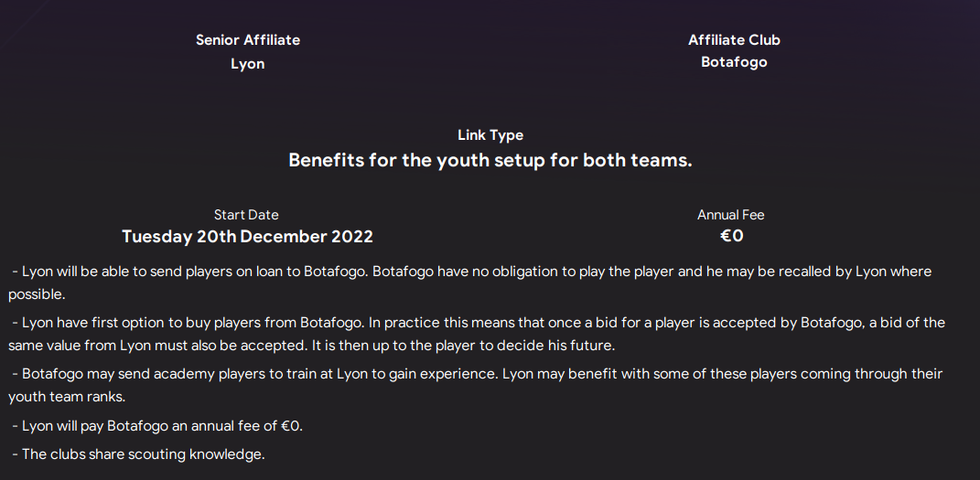Click the Start Date label

[246, 215]
